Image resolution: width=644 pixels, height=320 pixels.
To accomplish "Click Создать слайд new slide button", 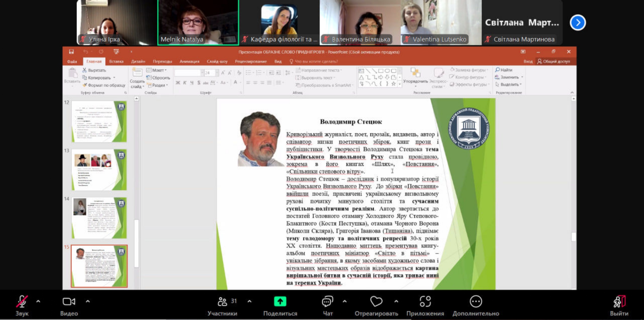I will (x=137, y=78).
